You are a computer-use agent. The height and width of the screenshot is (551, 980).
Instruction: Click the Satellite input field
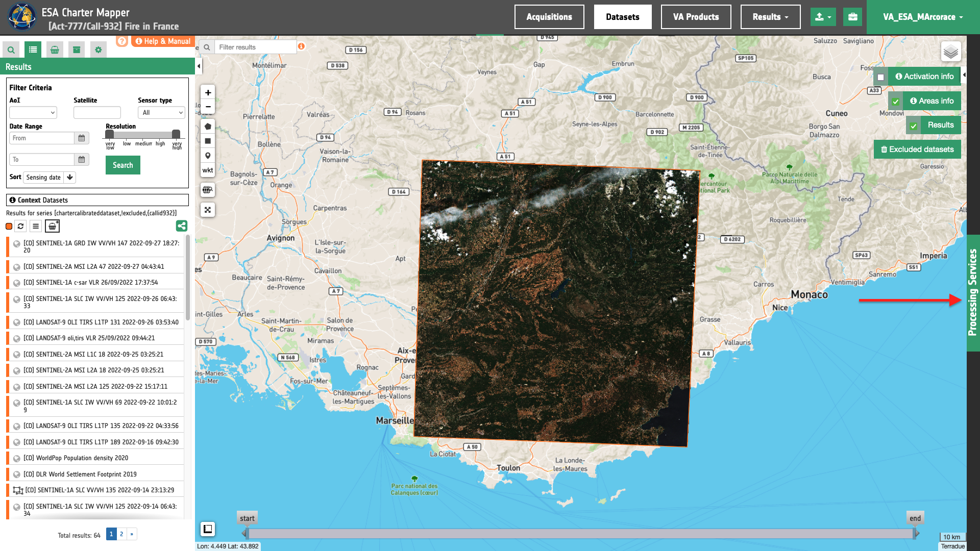tap(97, 113)
